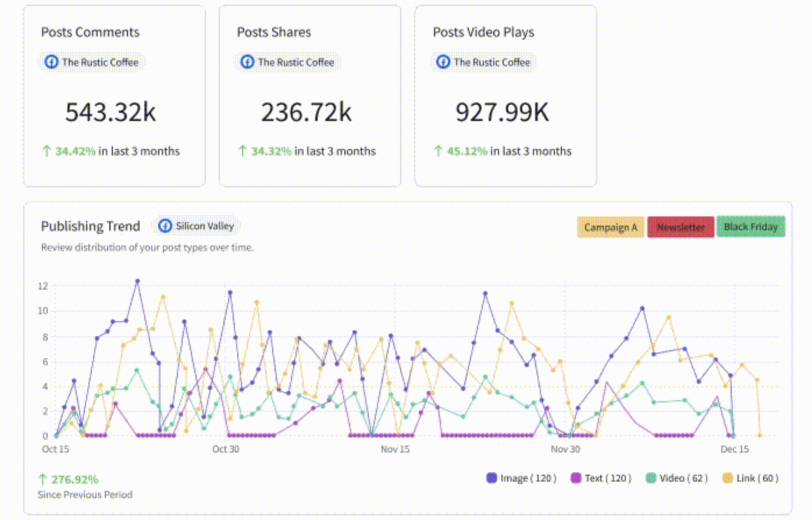Click the Silicon Valley account chip
This screenshot has width=812, height=520.
(197, 226)
